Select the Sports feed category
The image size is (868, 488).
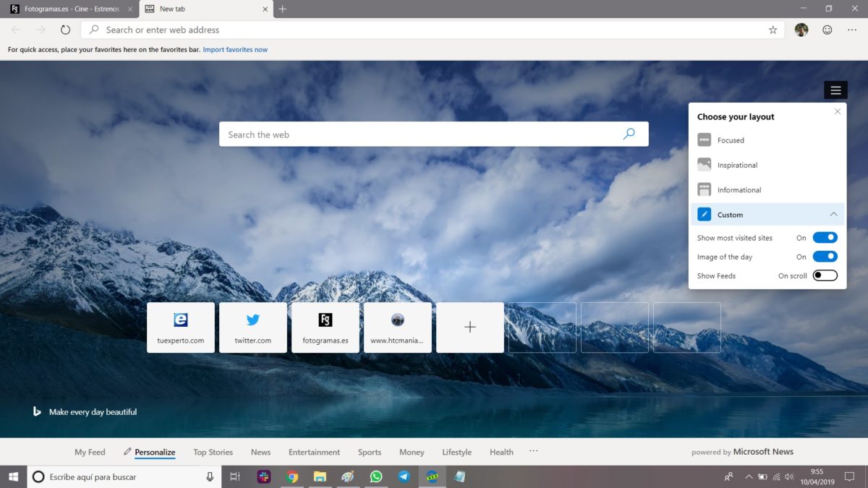click(x=369, y=451)
